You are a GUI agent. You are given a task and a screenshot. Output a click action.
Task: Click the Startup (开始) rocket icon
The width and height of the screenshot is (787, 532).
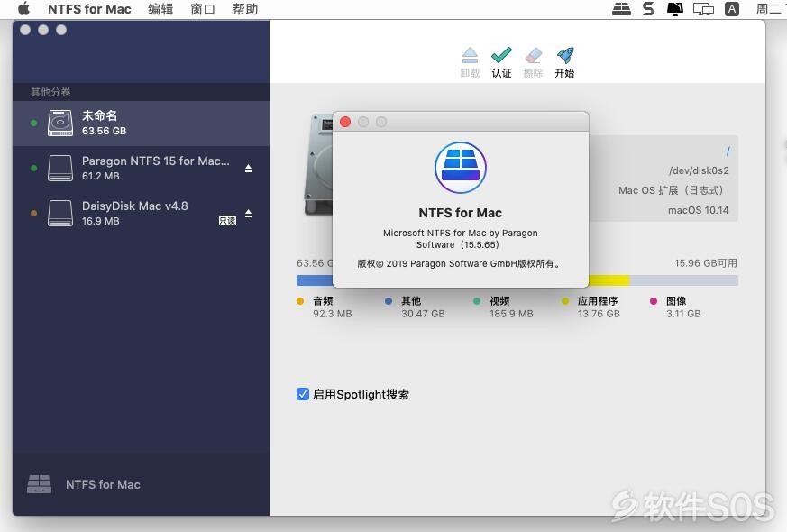[565, 56]
